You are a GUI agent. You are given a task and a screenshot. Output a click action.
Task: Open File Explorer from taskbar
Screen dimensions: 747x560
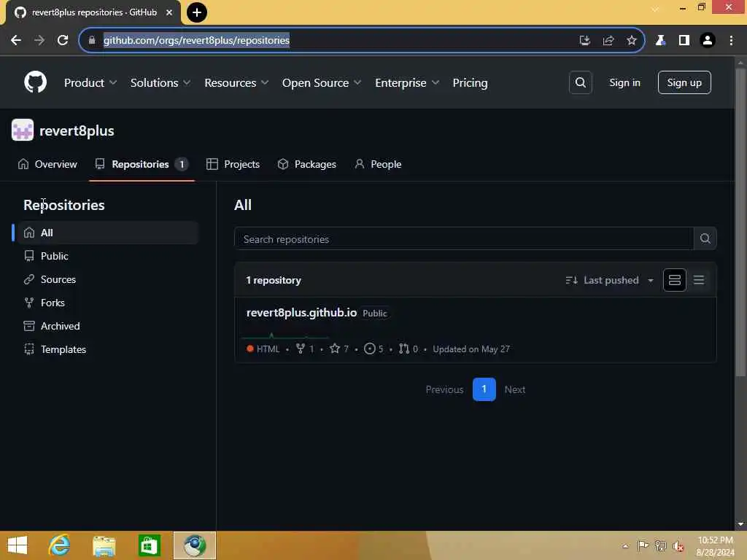click(104, 545)
